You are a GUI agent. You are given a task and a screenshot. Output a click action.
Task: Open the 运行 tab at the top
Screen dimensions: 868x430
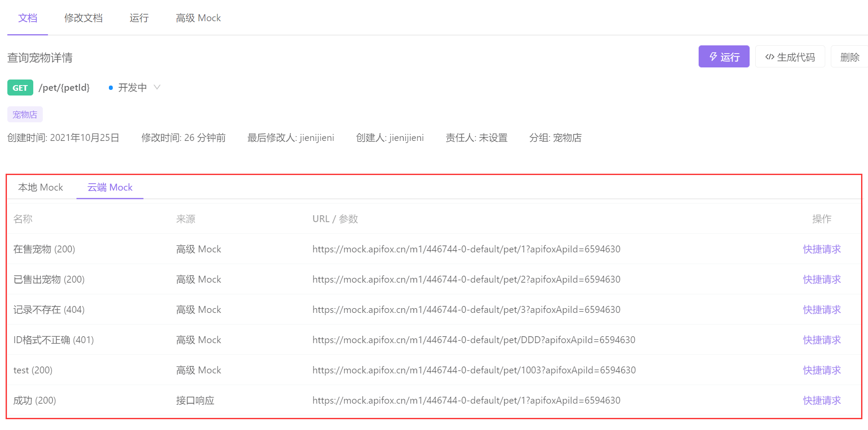(x=139, y=18)
